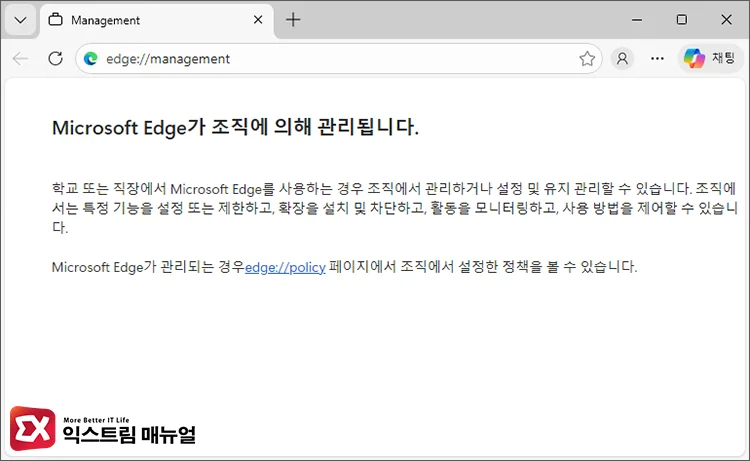
Task: Add this page to favorites star
Action: (587, 59)
